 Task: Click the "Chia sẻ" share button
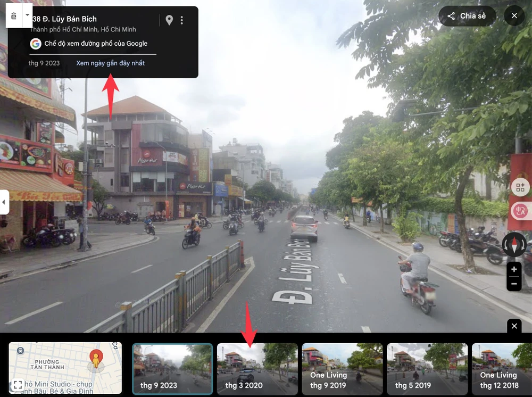467,16
